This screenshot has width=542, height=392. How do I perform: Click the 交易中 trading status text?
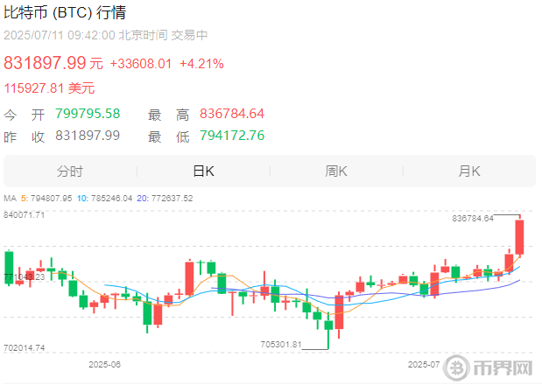(189, 35)
